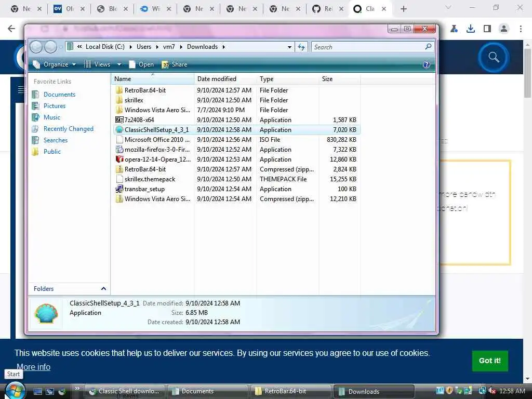Click the Explorer Search input field
This screenshot has height=399, width=532.
pyautogui.click(x=368, y=47)
